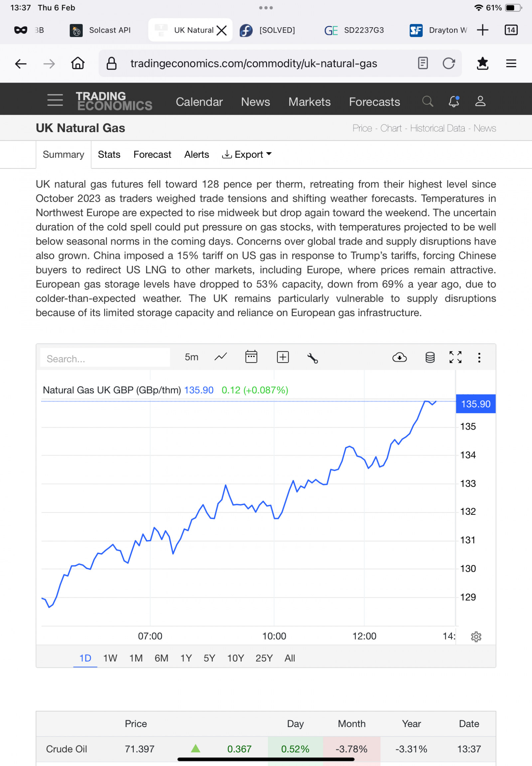Select the All time range

pos(290,658)
